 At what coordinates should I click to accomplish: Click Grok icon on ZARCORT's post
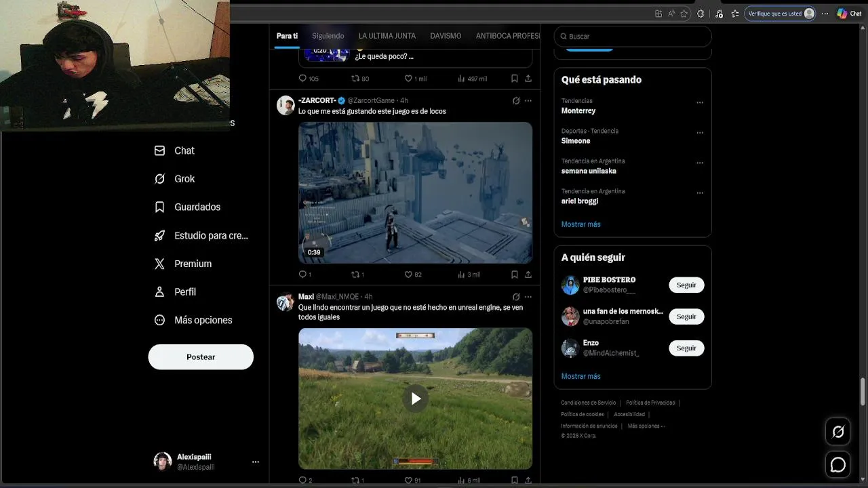point(516,101)
